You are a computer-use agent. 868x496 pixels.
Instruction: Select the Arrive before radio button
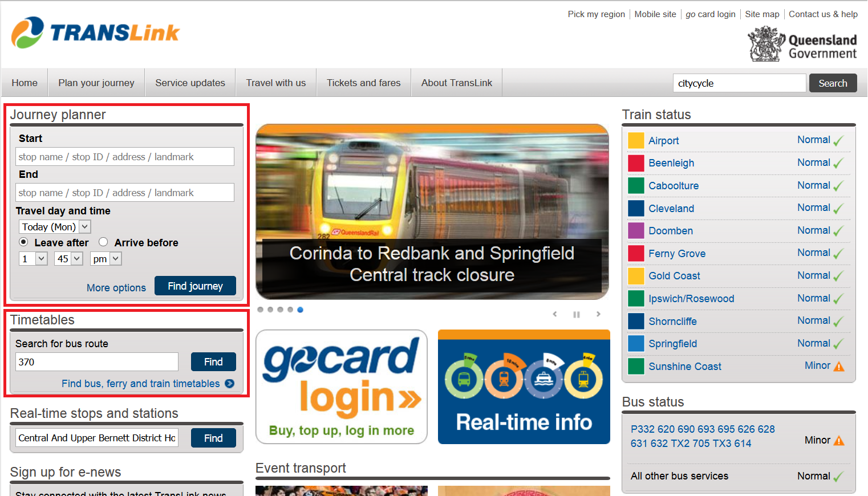click(x=103, y=242)
